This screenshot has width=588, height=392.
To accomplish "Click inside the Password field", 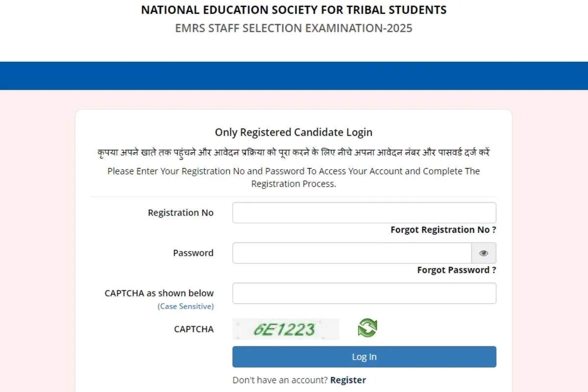I will pyautogui.click(x=351, y=253).
